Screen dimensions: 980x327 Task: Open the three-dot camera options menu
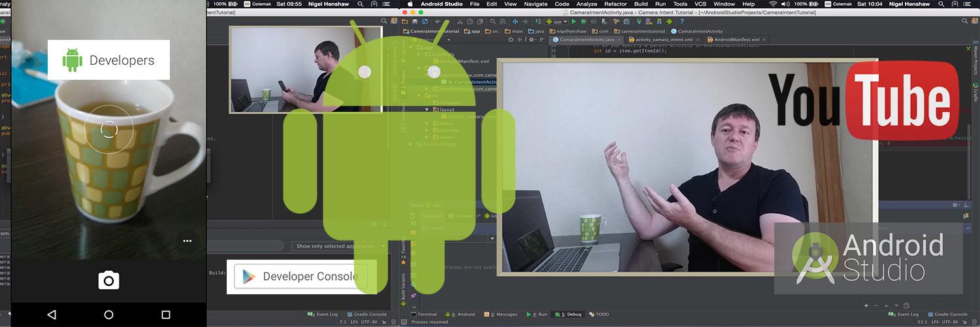coord(188,241)
